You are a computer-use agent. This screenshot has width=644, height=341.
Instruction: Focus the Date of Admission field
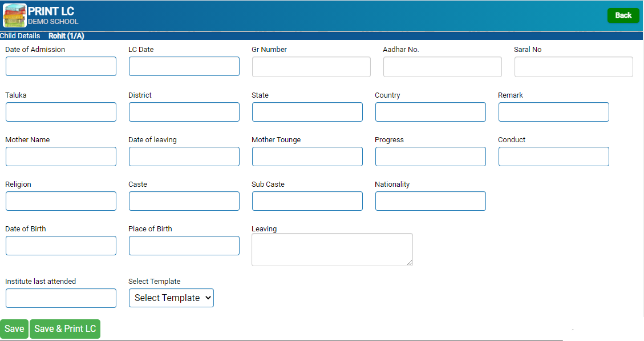[61, 66]
